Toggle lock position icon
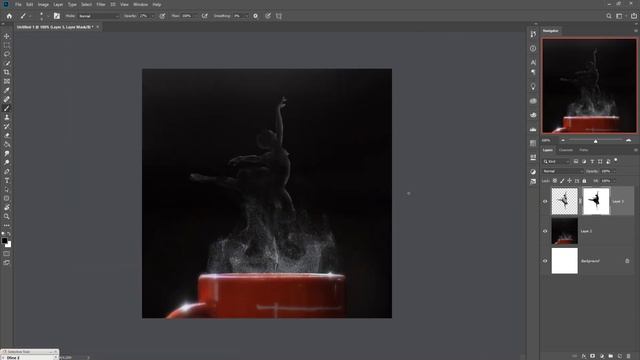Screen dimensions: 640x360 (569, 181)
